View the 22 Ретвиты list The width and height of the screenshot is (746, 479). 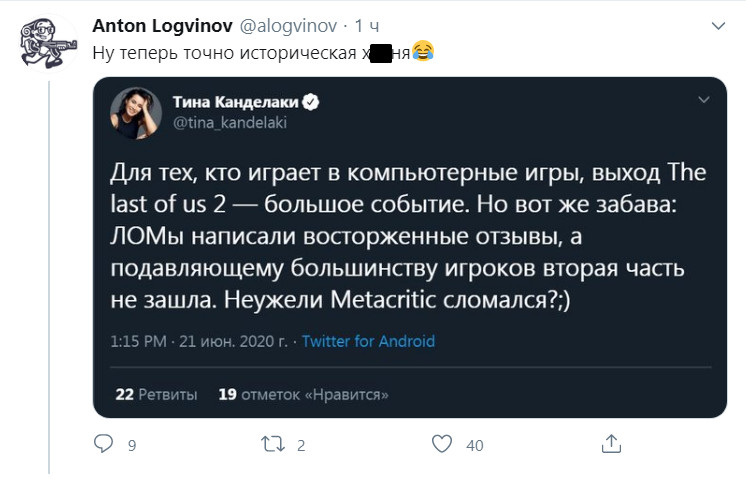click(156, 394)
